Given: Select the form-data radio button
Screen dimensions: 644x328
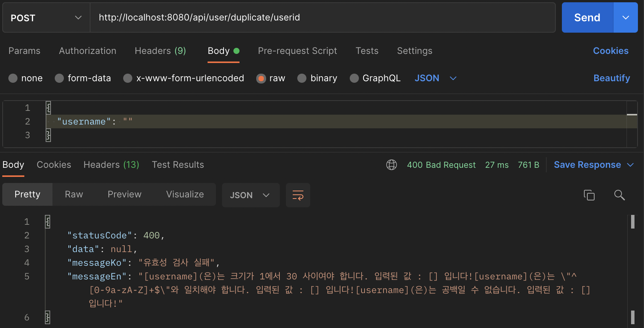Looking at the screenshot, I should pos(59,78).
